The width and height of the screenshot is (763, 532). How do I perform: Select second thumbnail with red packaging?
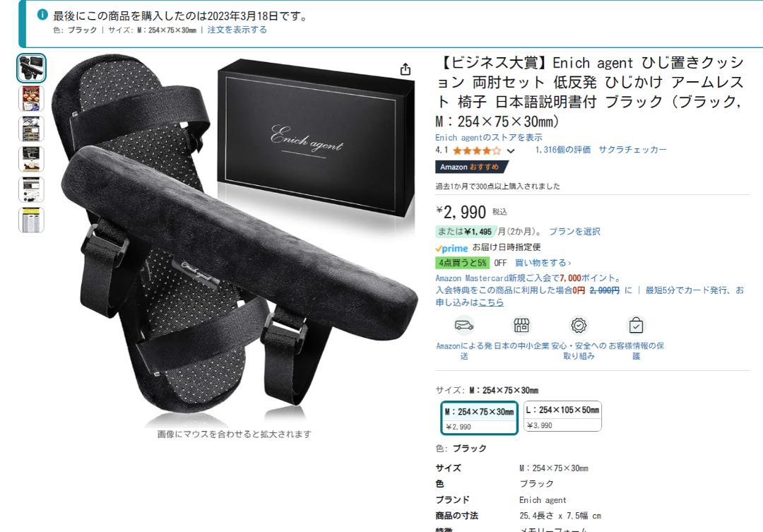31,99
